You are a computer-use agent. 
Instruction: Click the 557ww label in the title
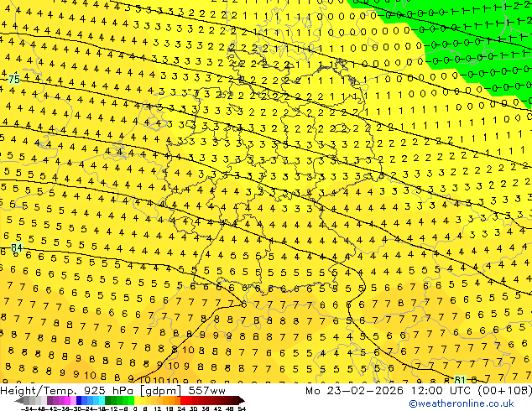click(x=206, y=391)
